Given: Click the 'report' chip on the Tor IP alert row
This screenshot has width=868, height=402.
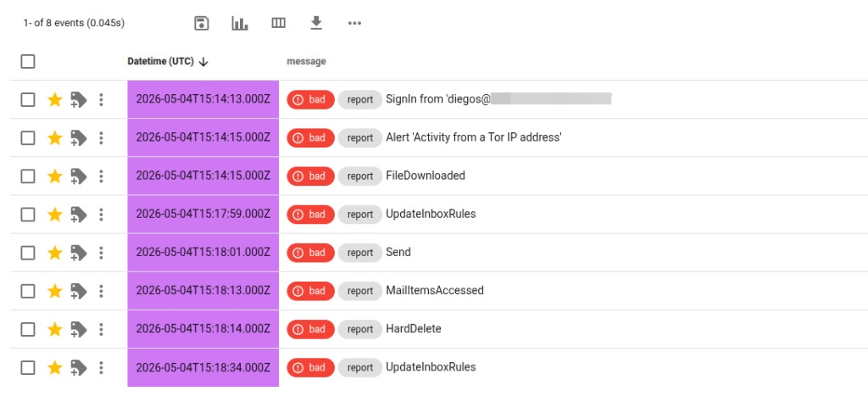Looking at the screenshot, I should pos(359,138).
